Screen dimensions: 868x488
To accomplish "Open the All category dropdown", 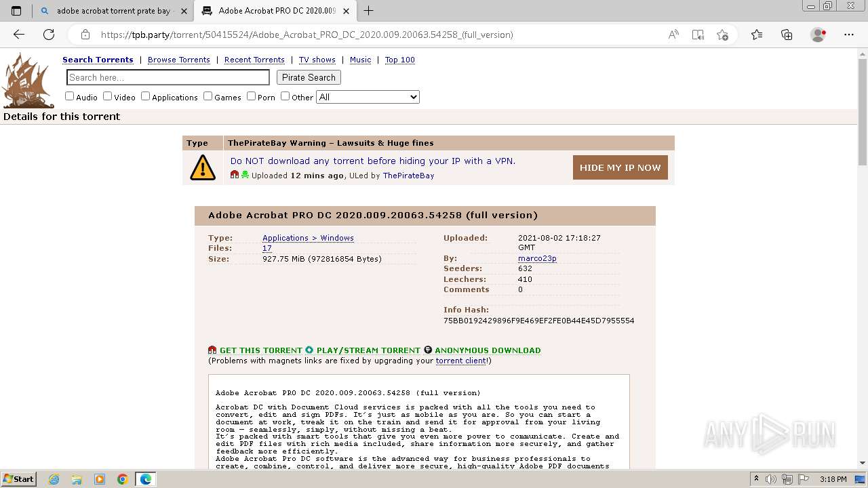I will pos(368,97).
